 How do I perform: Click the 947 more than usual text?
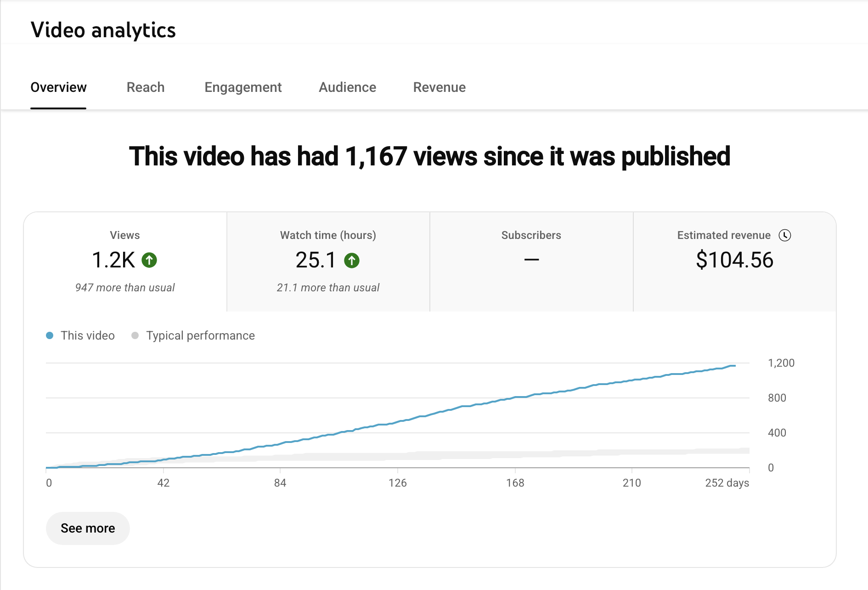[x=125, y=287]
